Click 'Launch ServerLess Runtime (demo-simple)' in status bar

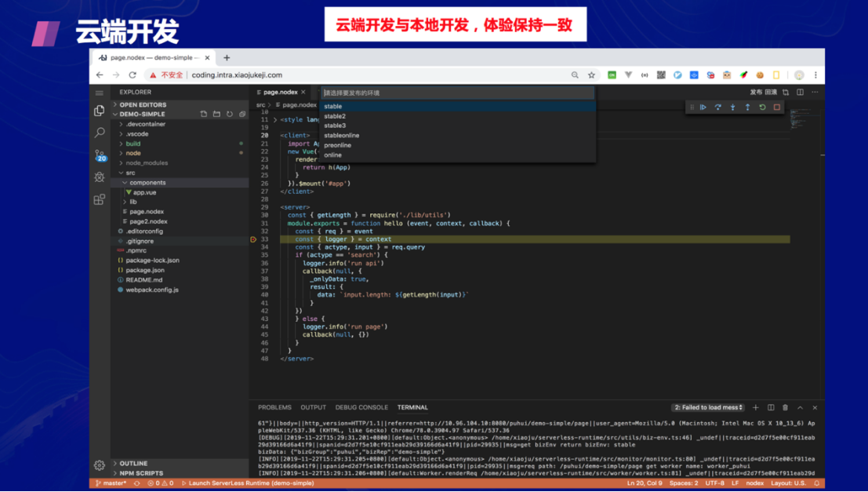click(x=248, y=483)
